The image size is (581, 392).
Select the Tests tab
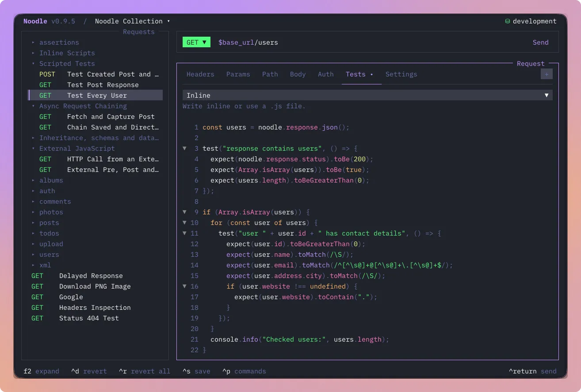point(359,74)
